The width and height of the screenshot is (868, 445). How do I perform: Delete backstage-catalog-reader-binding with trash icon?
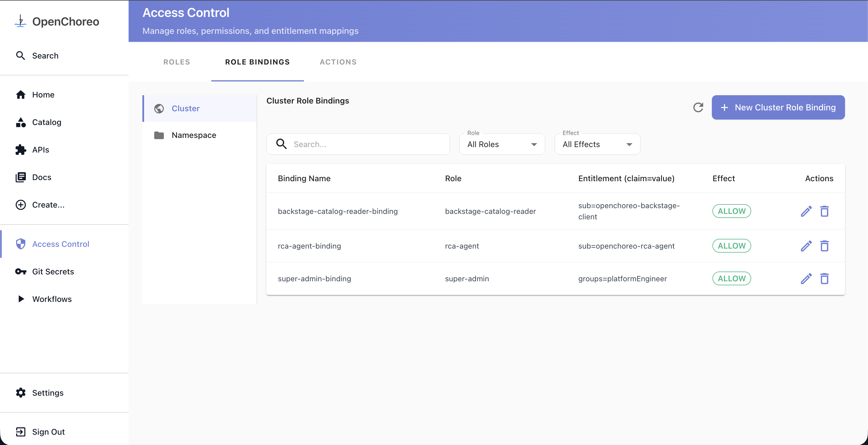tap(824, 211)
